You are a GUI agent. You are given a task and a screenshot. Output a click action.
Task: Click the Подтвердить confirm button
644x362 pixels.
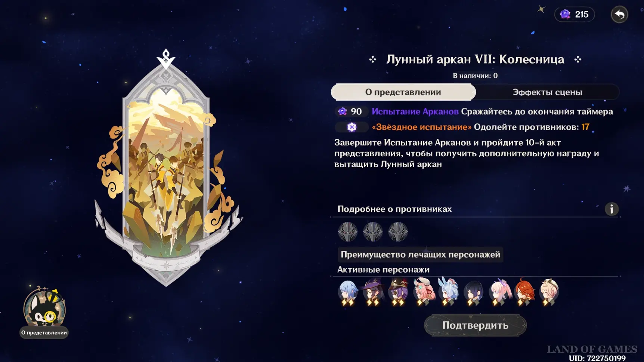475,325
